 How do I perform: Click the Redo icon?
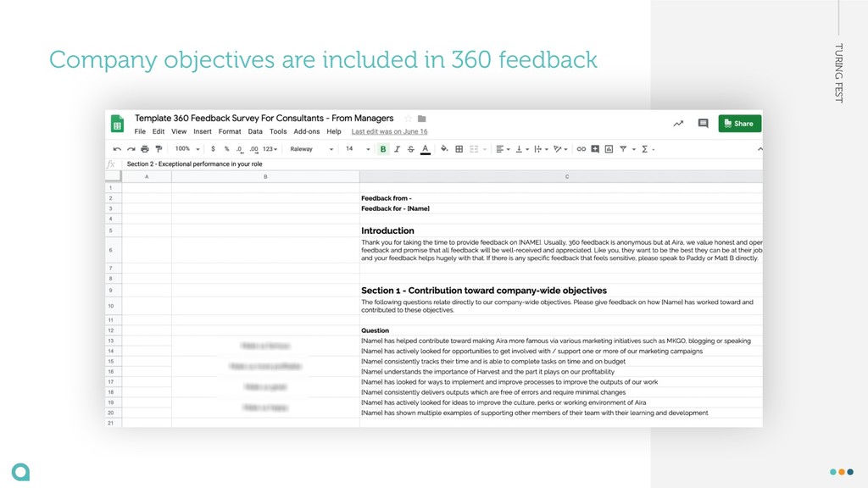(x=131, y=149)
